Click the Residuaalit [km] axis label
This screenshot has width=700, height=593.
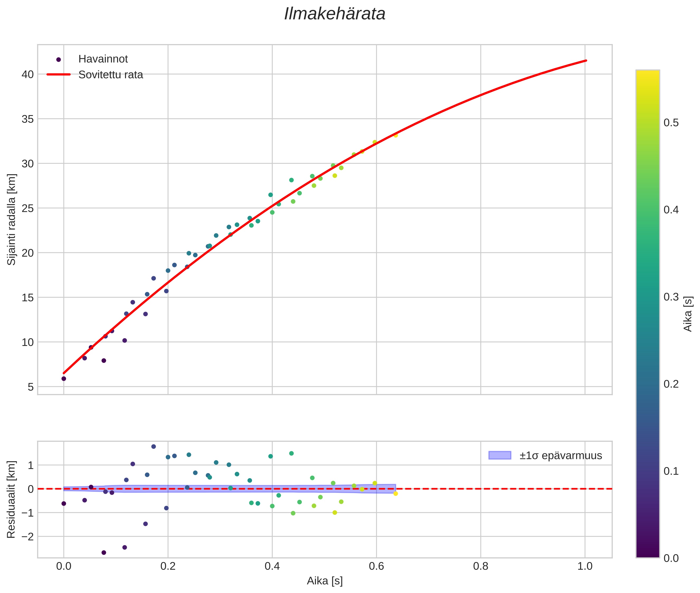pos(11,499)
